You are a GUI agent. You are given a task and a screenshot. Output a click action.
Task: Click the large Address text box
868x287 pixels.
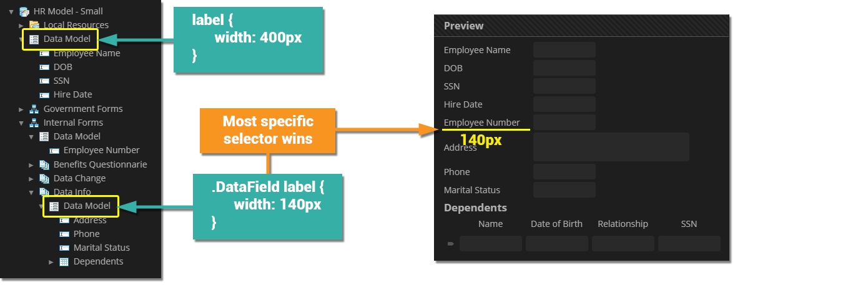pyautogui.click(x=611, y=147)
